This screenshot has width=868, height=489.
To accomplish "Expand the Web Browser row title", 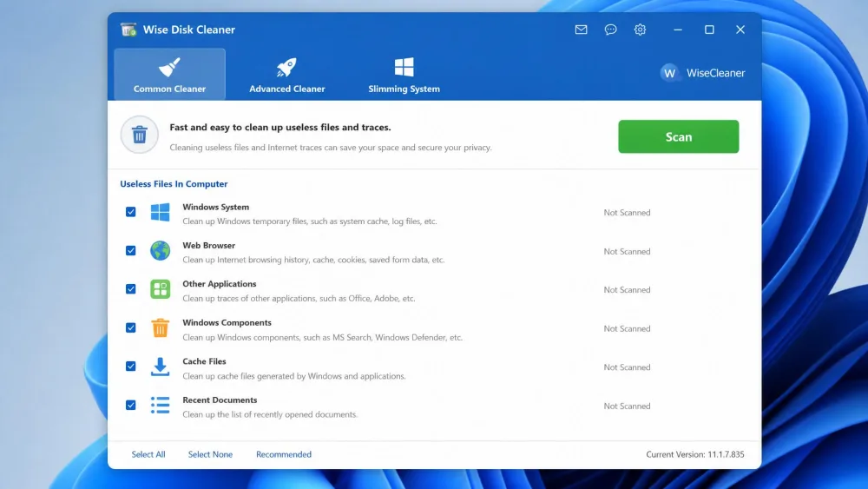I will (x=208, y=245).
